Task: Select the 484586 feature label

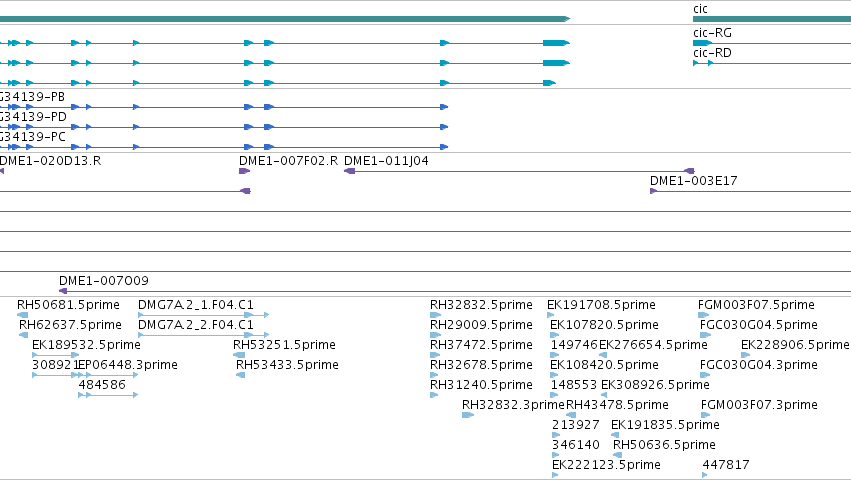Action: pos(102,385)
